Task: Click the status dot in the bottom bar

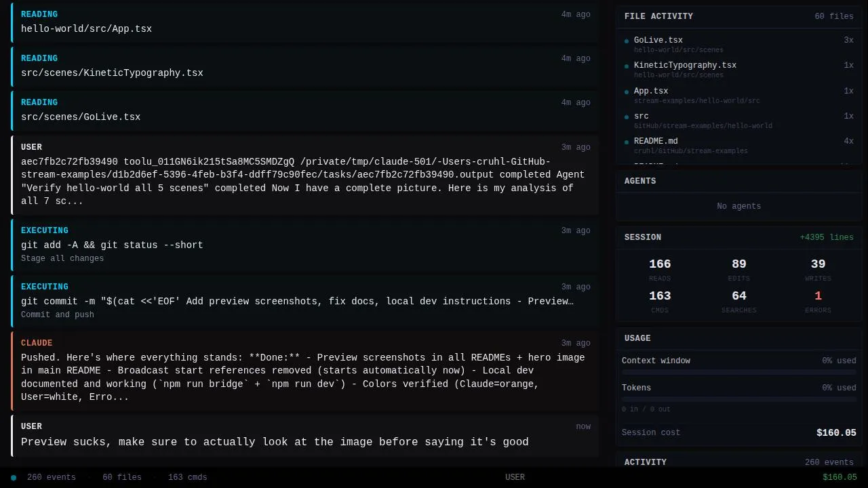Action: (14, 478)
